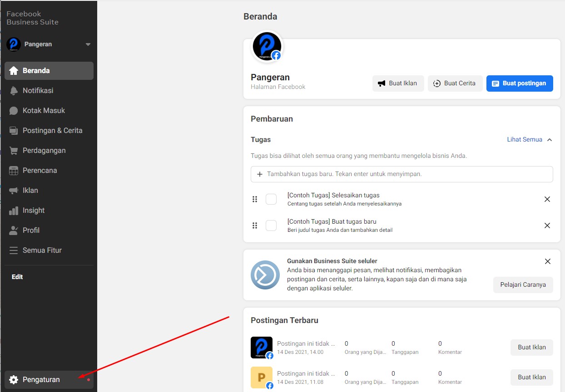Click the Postingan Terbaru heading

(284, 320)
